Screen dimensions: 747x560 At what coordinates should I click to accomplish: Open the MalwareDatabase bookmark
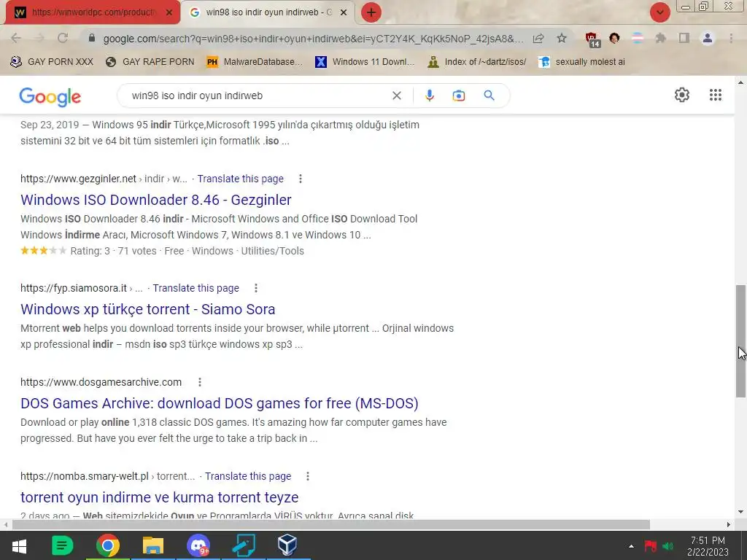[x=255, y=61]
